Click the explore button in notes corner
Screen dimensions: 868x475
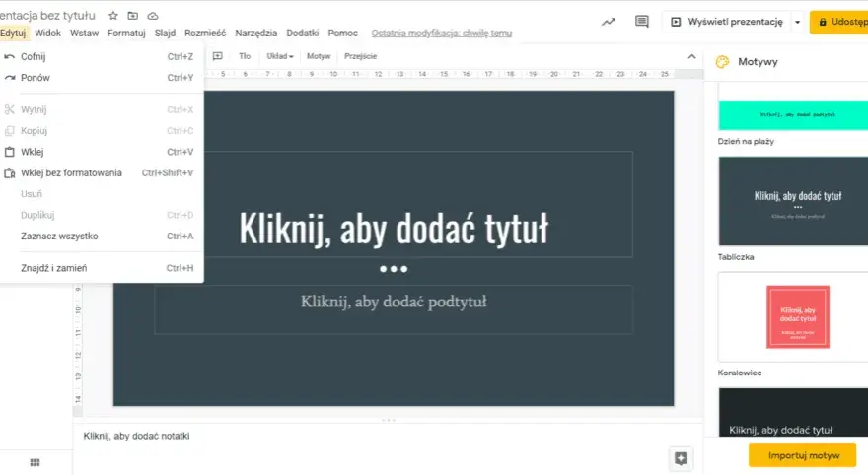click(x=681, y=458)
